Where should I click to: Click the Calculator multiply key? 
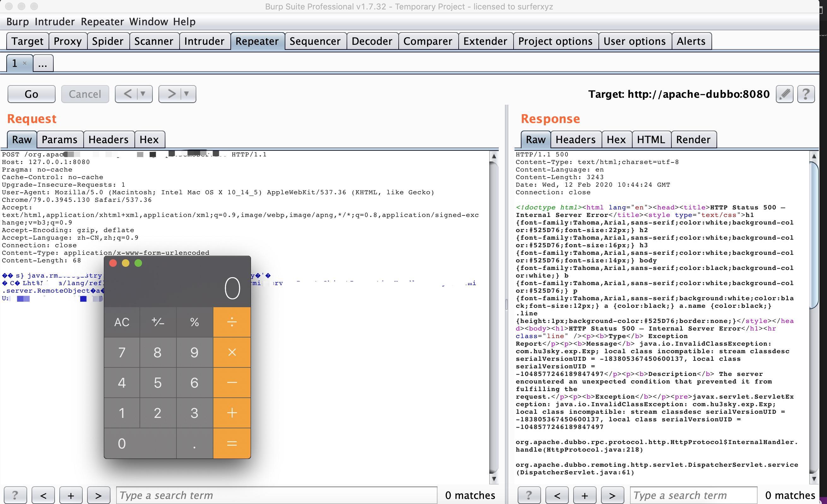tap(232, 352)
